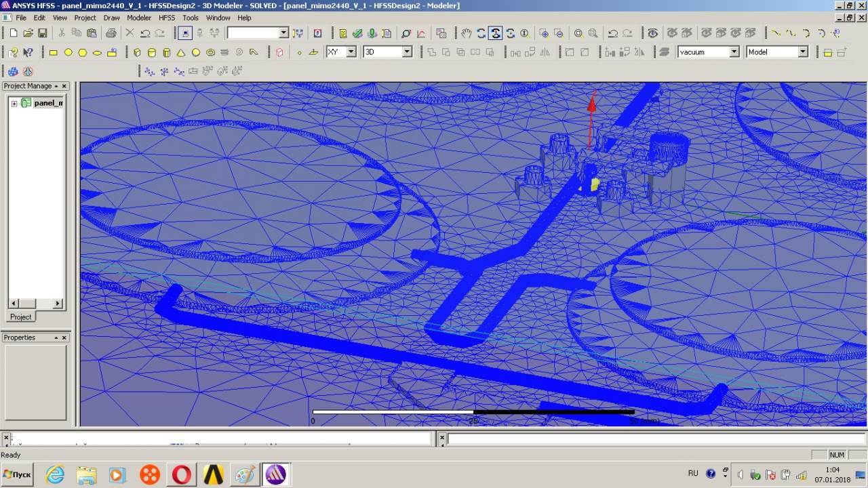Click the Draw rectangle tool

54,52
